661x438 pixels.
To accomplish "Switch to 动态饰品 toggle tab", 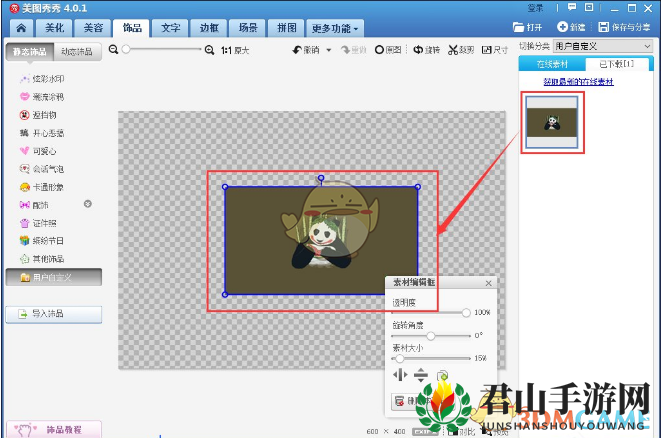I will tap(77, 52).
